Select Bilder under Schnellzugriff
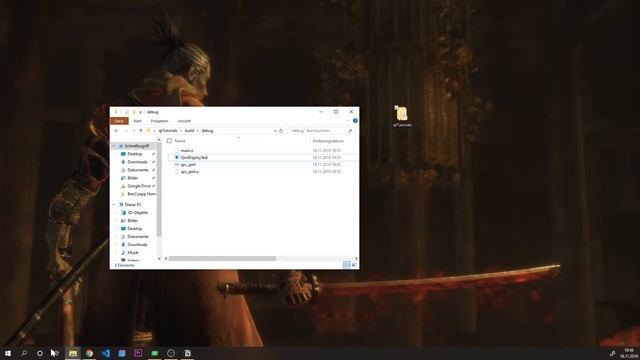This screenshot has height=360, width=640. [x=133, y=178]
